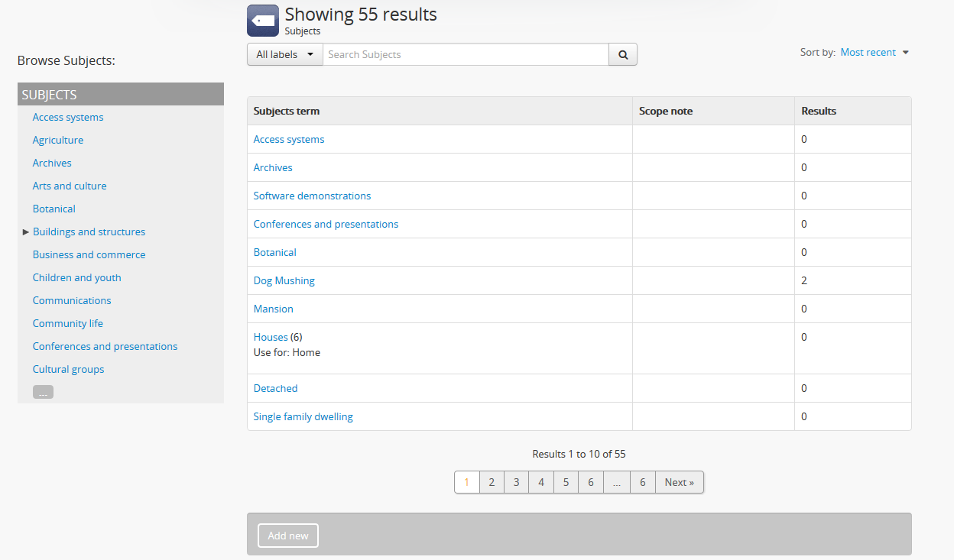Expand "Buildings and structures" in the sidebar

pyautogui.click(x=25, y=231)
